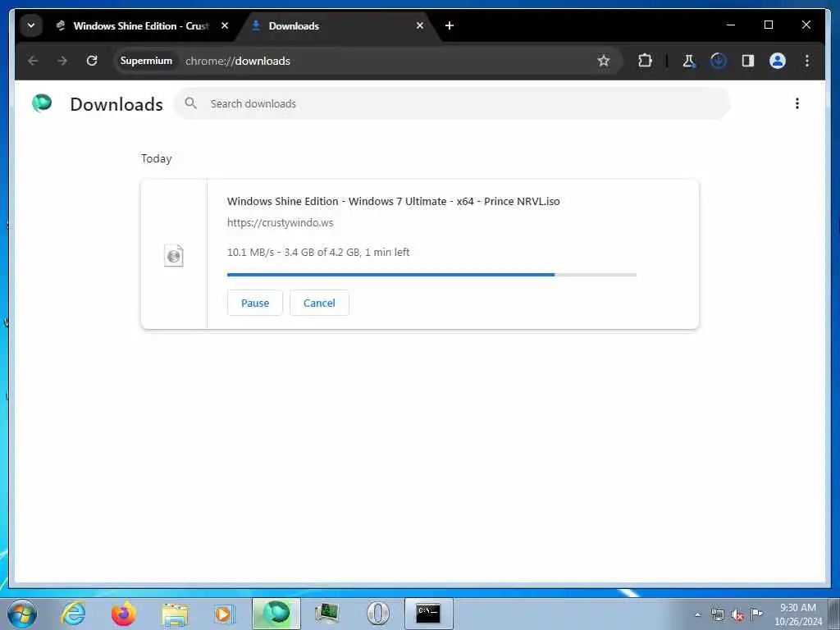The height and width of the screenshot is (630, 840).
Task: Maximize the Supermium window
Action: 768,25
